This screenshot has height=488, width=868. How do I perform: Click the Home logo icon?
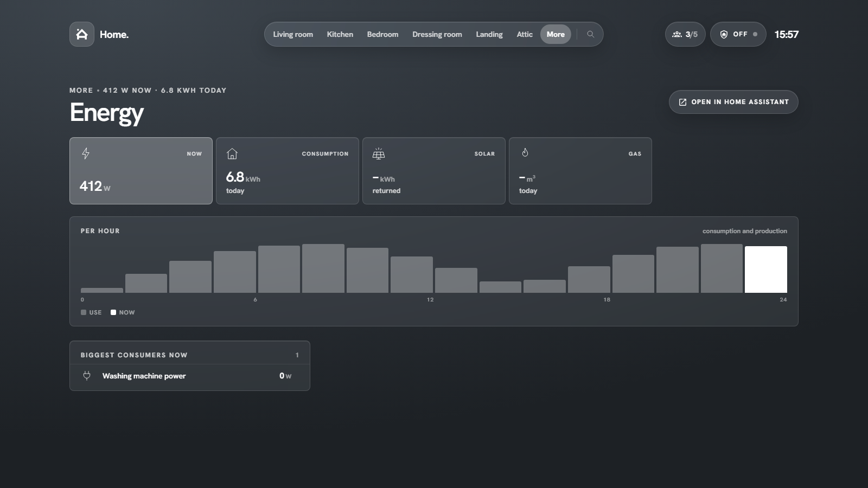pos(82,34)
